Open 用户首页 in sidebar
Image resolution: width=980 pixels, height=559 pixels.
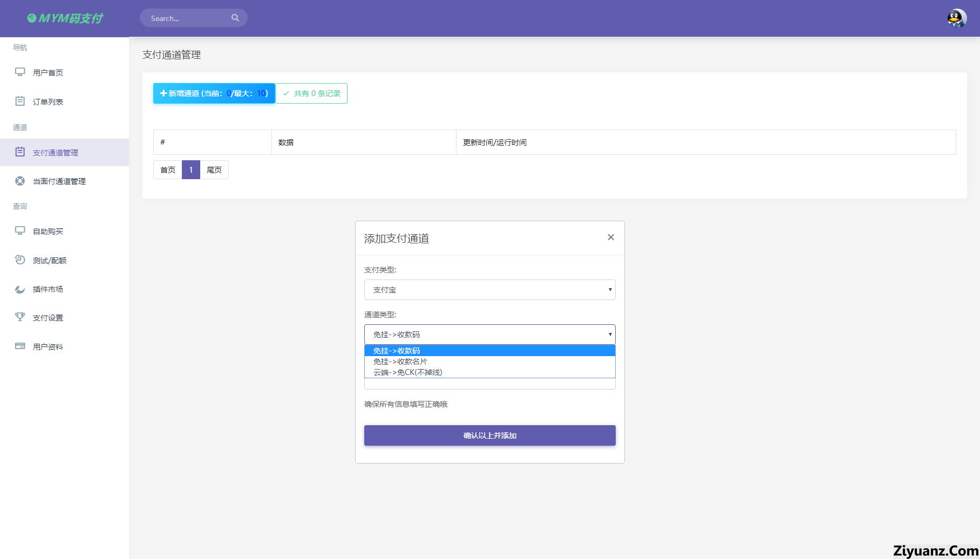tap(64, 72)
